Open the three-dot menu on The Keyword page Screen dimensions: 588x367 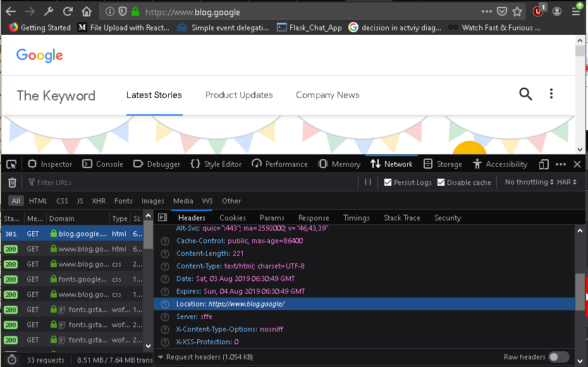tap(551, 93)
